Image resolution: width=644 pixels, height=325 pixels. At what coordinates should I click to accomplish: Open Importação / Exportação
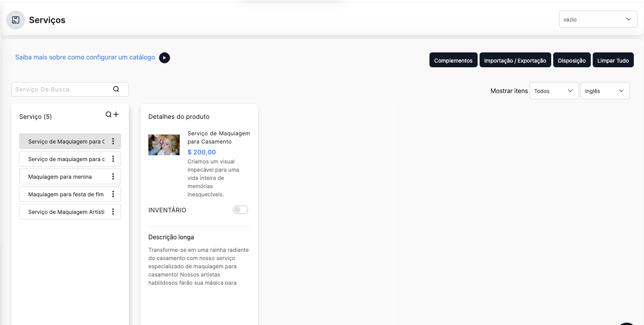point(515,60)
